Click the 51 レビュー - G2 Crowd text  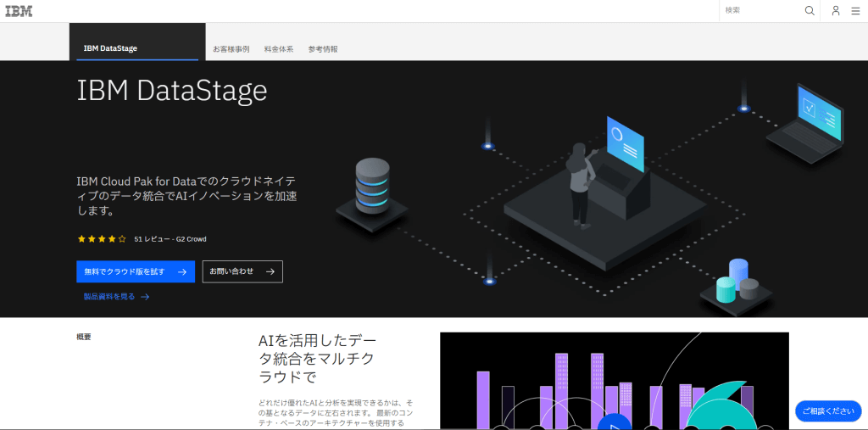(x=170, y=239)
